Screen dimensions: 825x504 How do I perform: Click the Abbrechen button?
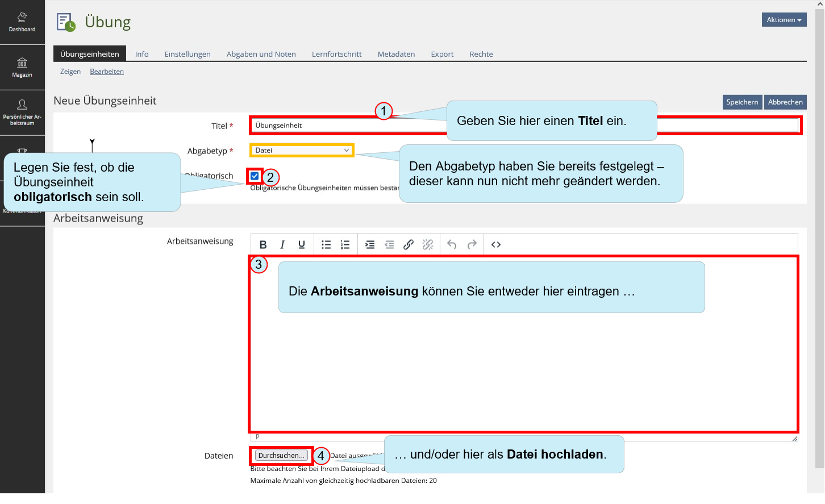(785, 102)
